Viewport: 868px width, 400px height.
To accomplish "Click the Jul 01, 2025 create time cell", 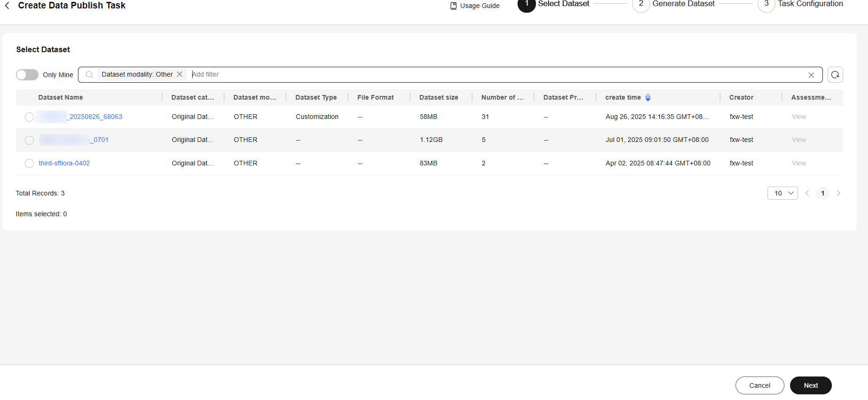I will pos(657,140).
